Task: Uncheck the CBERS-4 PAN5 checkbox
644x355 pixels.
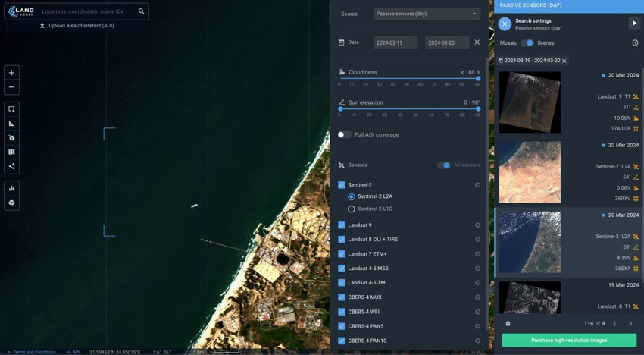Action: click(x=341, y=326)
